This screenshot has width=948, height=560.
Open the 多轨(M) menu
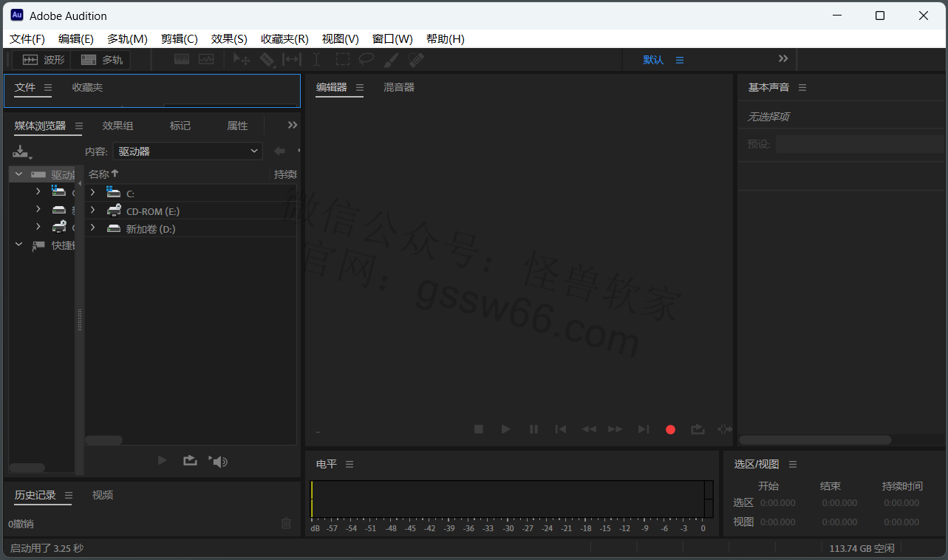pyautogui.click(x=127, y=38)
